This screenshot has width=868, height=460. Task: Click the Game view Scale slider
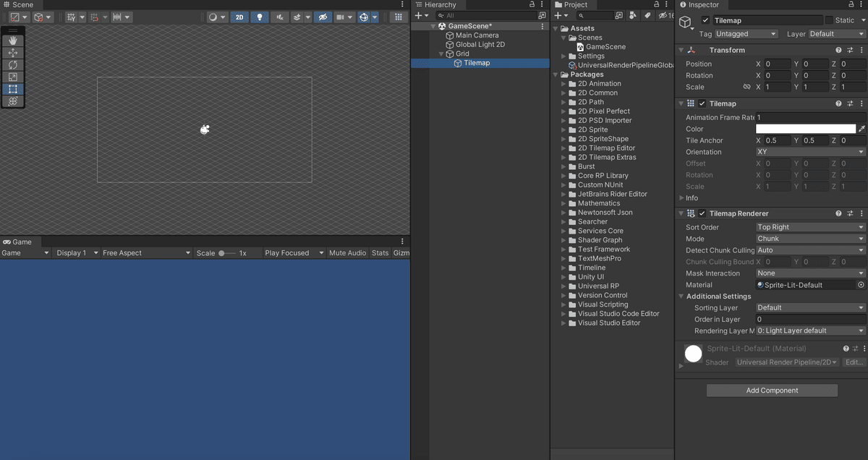coord(228,253)
